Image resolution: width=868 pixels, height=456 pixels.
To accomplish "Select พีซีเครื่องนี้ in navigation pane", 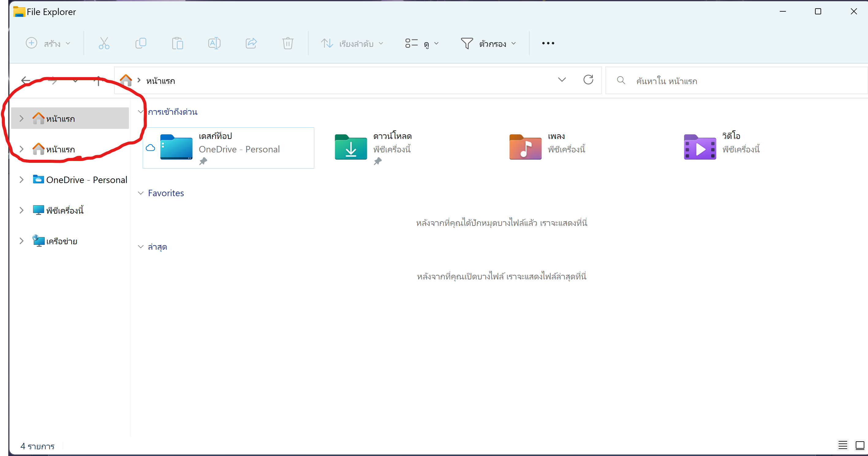I will coord(65,211).
